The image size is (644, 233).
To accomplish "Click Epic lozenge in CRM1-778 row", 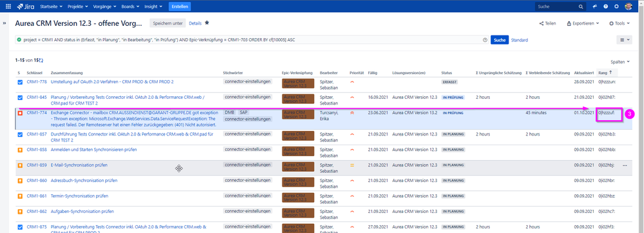I will coord(298,84).
